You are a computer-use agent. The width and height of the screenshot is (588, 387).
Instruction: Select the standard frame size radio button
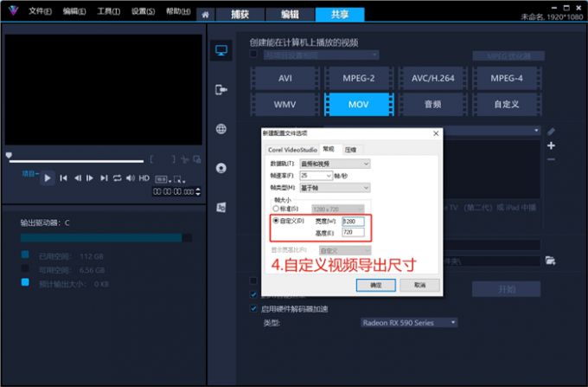[x=276, y=209]
